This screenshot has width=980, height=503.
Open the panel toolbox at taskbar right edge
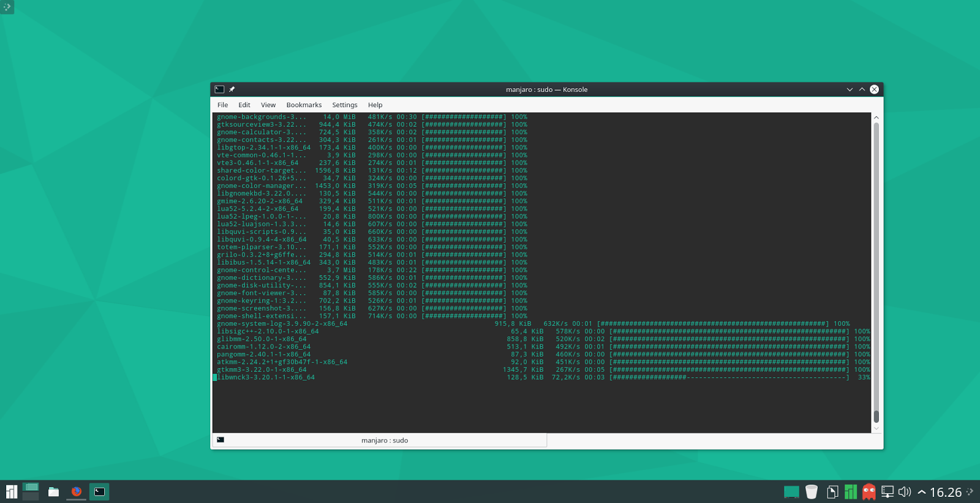coord(970,491)
